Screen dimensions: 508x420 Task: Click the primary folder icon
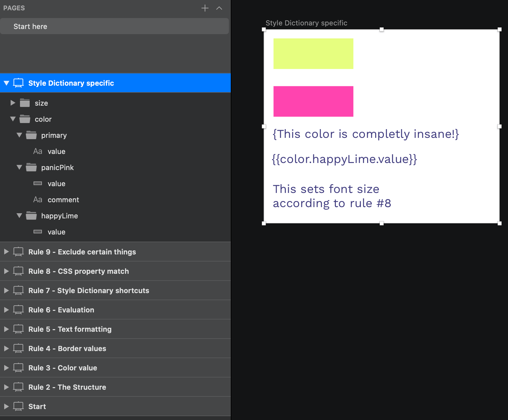[31, 135]
